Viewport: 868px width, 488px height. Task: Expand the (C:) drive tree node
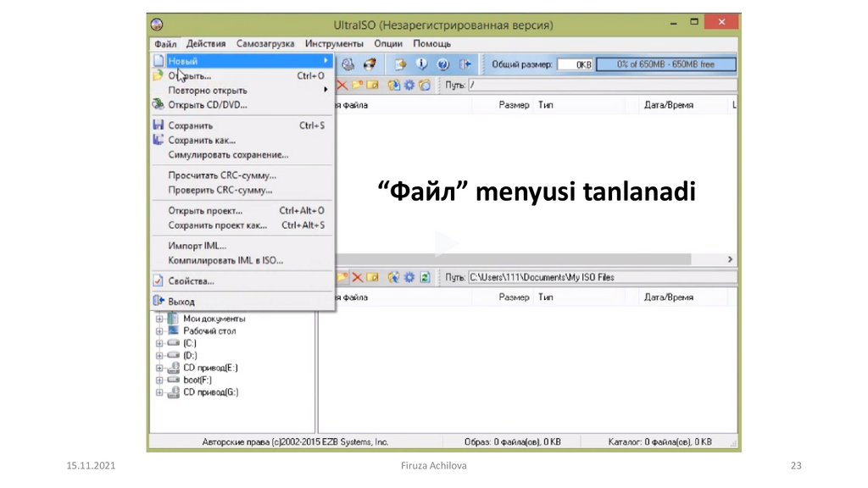coord(159,343)
